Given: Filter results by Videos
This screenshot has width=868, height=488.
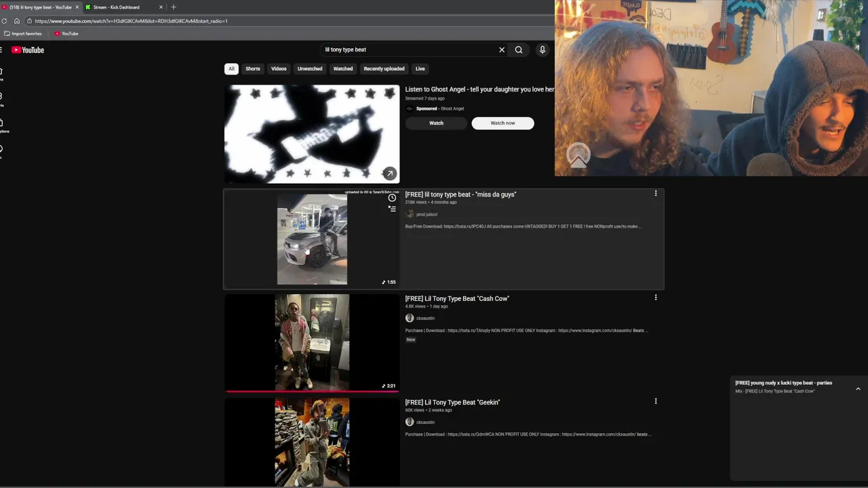Looking at the screenshot, I should (279, 68).
